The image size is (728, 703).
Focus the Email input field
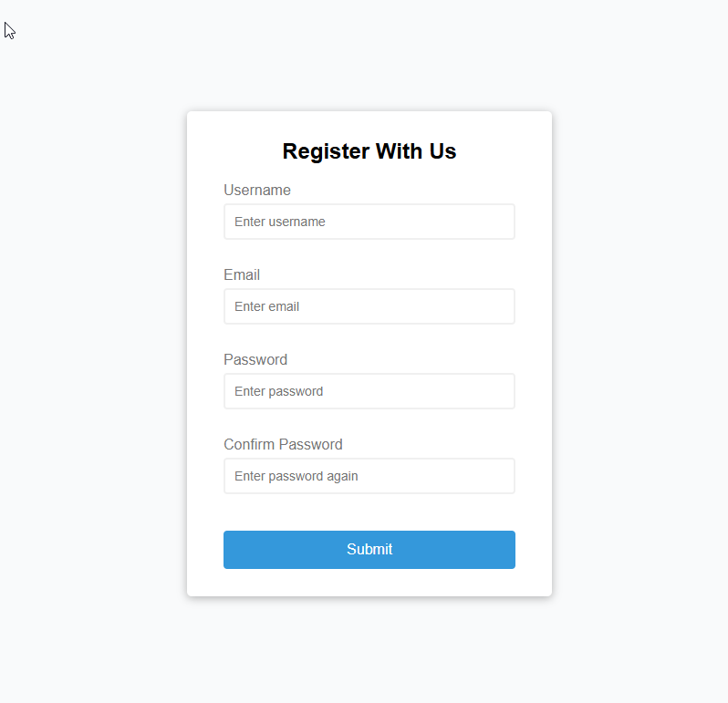tap(369, 306)
